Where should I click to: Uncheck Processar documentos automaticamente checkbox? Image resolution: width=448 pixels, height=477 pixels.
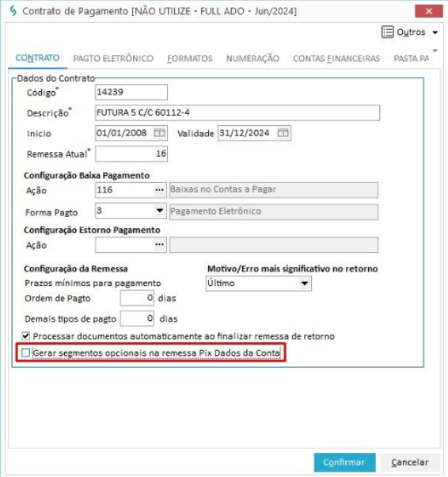(x=26, y=336)
